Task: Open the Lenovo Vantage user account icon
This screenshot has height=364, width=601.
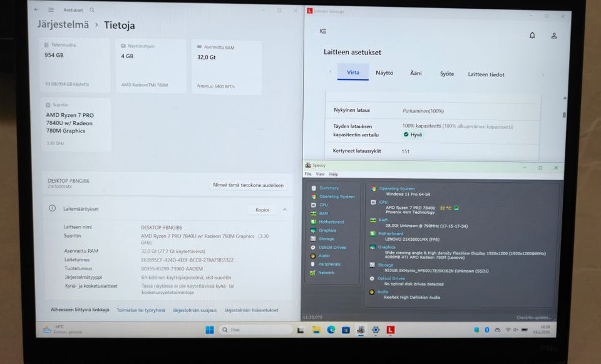Action: pyautogui.click(x=554, y=36)
